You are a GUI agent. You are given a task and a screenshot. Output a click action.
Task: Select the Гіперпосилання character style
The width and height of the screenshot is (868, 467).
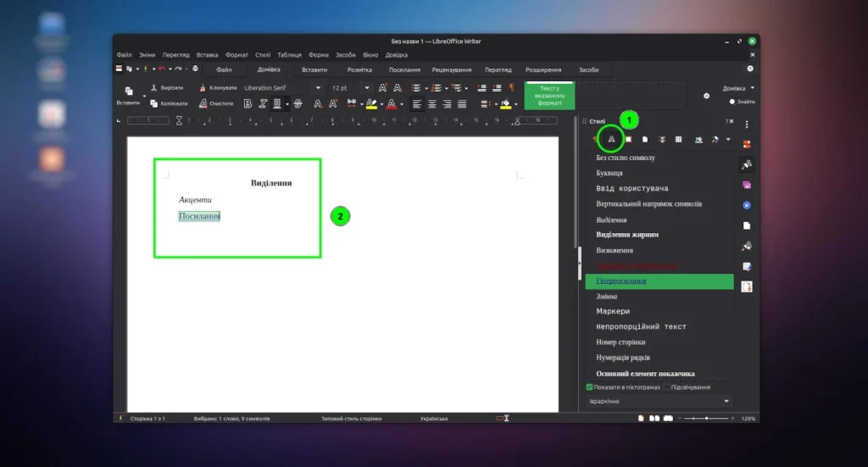coord(659,281)
